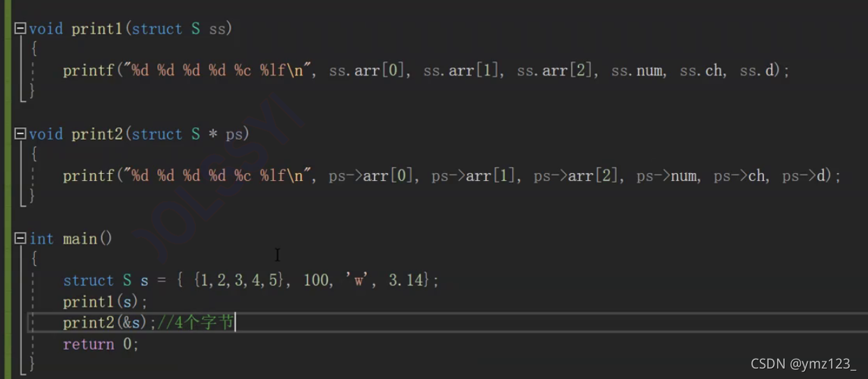Click 'ss.num' argument in print1
This screenshot has height=379, width=868.
(x=637, y=70)
